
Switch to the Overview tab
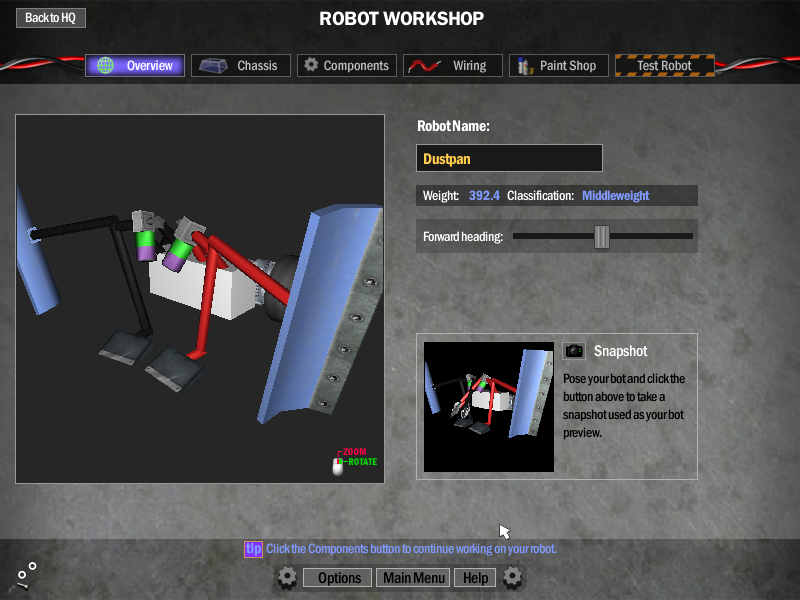click(135, 65)
